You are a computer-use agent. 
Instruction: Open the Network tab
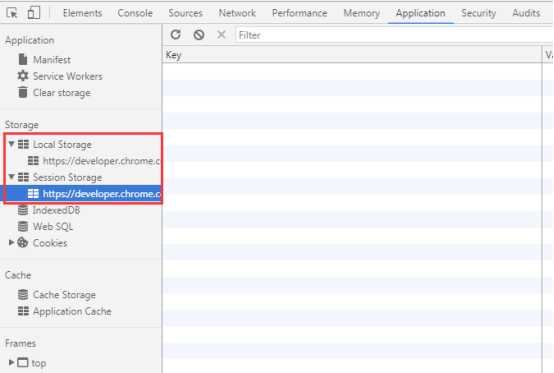pyautogui.click(x=237, y=13)
